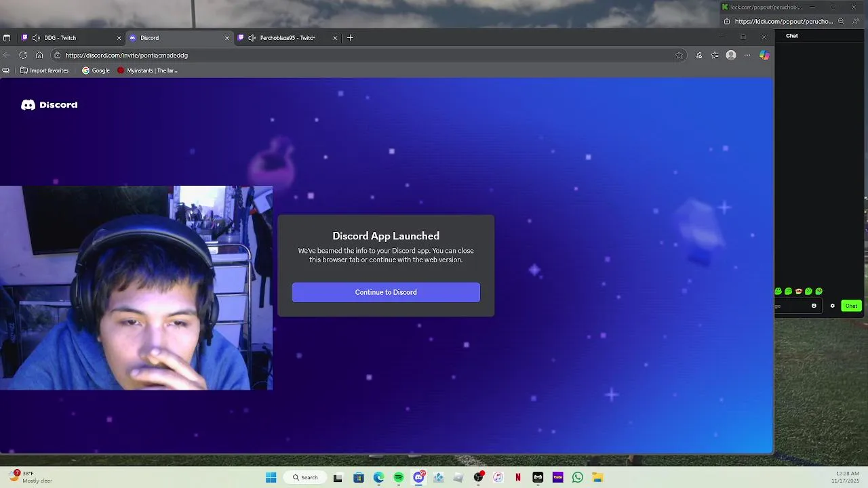Image resolution: width=868 pixels, height=488 pixels.
Task: Switch to the Perchoblaze95 - Twitch tab
Action: tap(288, 38)
